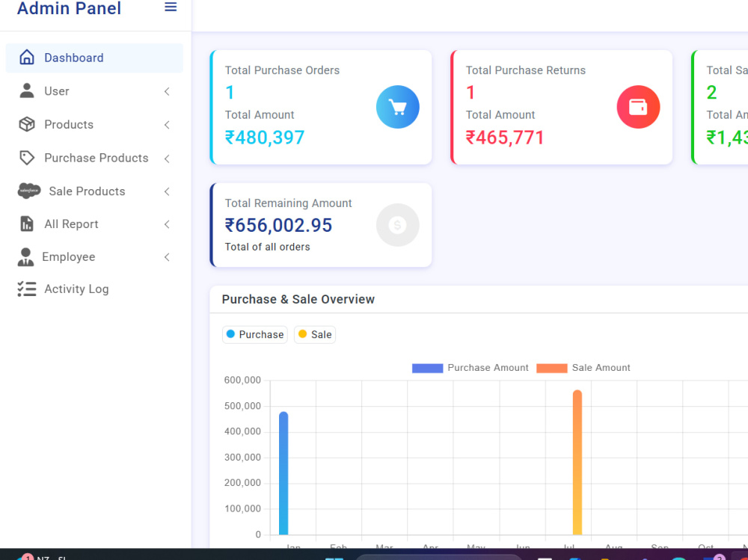Image resolution: width=748 pixels, height=560 pixels.
Task: Open the Employee menu item
Action: coord(94,256)
